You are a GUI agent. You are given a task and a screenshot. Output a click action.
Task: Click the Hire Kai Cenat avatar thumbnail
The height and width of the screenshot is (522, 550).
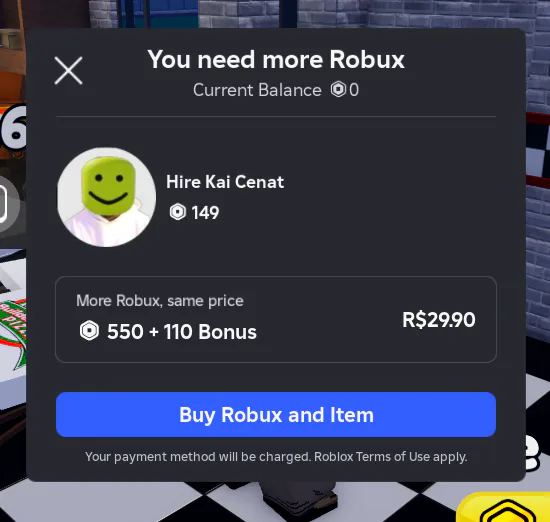(106, 197)
